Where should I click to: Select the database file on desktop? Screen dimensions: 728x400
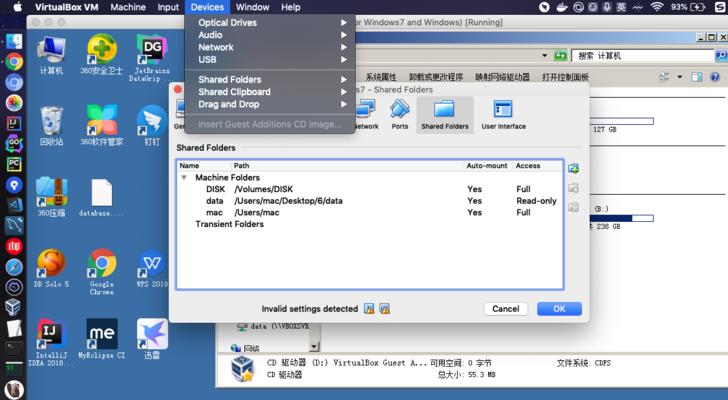101,198
